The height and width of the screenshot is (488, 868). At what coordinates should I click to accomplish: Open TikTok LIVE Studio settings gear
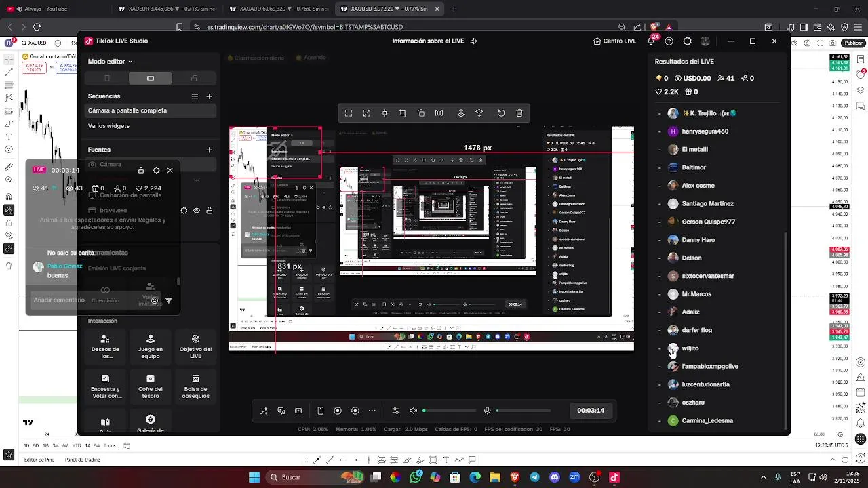click(x=687, y=41)
